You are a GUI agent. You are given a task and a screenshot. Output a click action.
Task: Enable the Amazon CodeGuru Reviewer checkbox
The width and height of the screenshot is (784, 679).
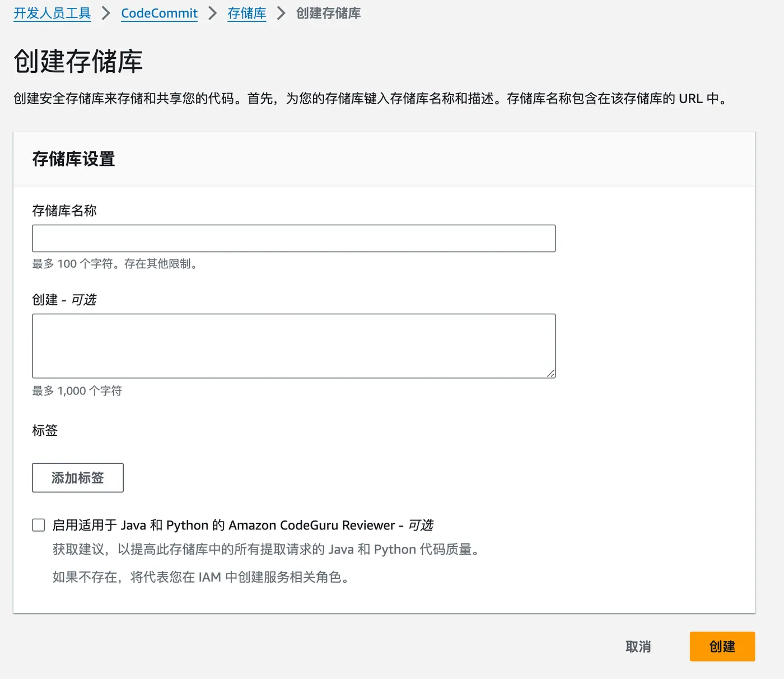tap(39, 525)
